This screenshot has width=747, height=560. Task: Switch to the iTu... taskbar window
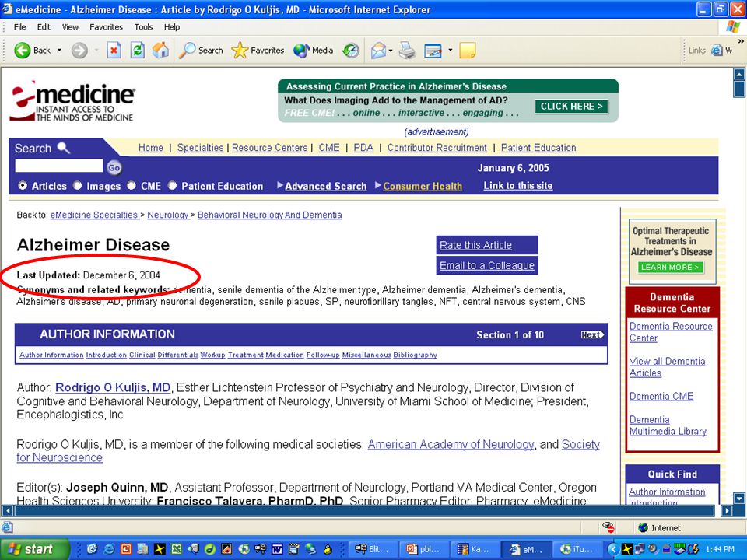tap(578, 549)
